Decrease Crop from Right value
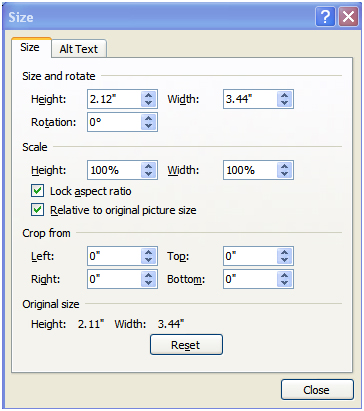 pyautogui.click(x=149, y=283)
